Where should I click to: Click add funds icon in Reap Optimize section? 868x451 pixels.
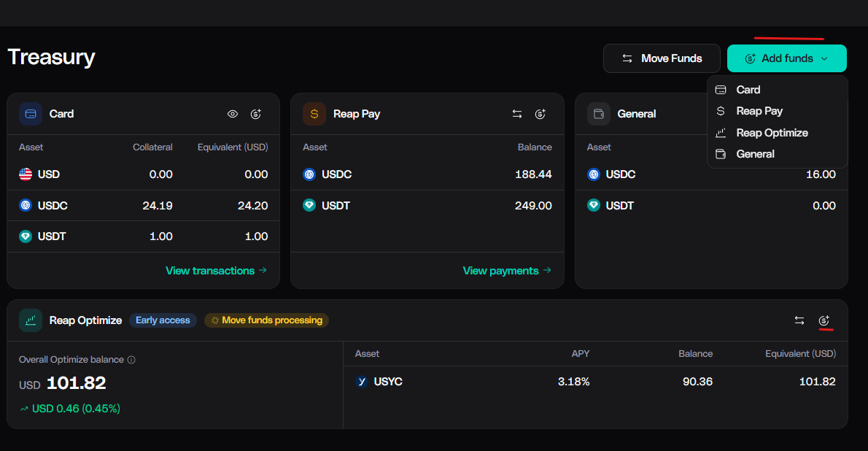point(824,320)
